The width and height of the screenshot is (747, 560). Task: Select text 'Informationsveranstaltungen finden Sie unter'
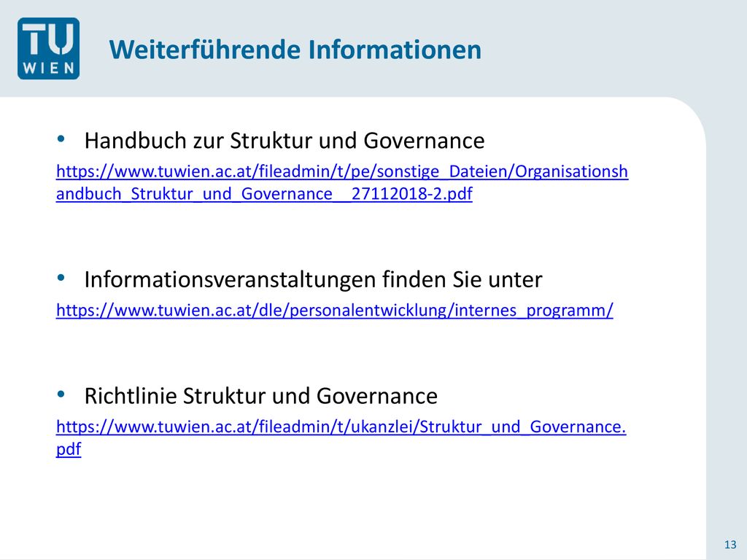(313, 279)
